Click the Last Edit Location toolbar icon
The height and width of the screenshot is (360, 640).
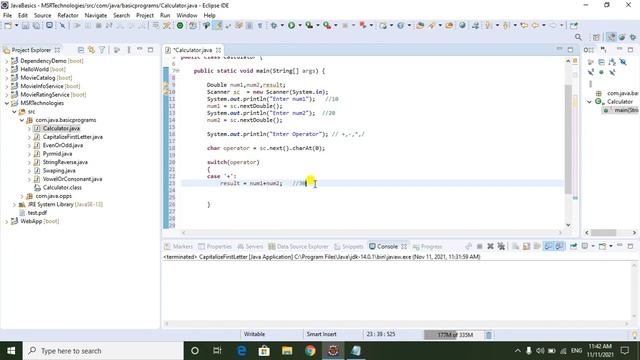[x=524, y=25]
